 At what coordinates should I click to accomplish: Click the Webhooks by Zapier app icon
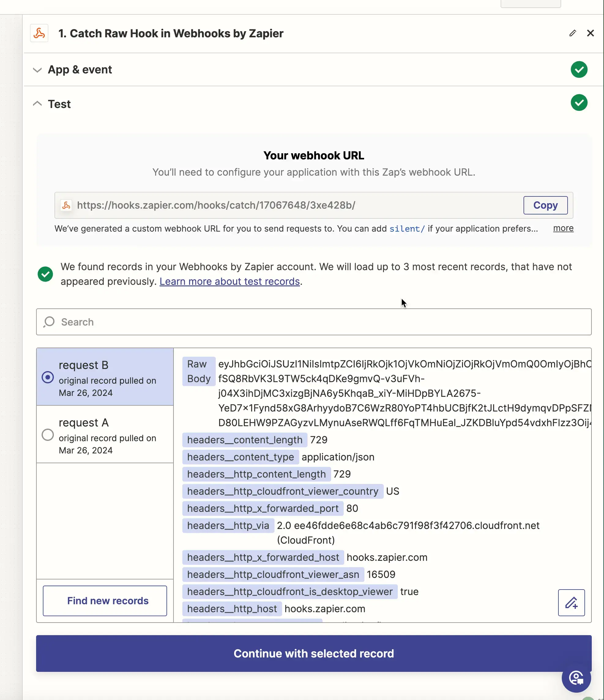coord(39,33)
